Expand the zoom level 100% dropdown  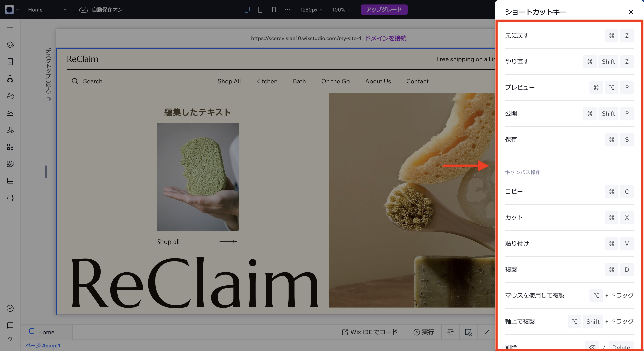[341, 10]
